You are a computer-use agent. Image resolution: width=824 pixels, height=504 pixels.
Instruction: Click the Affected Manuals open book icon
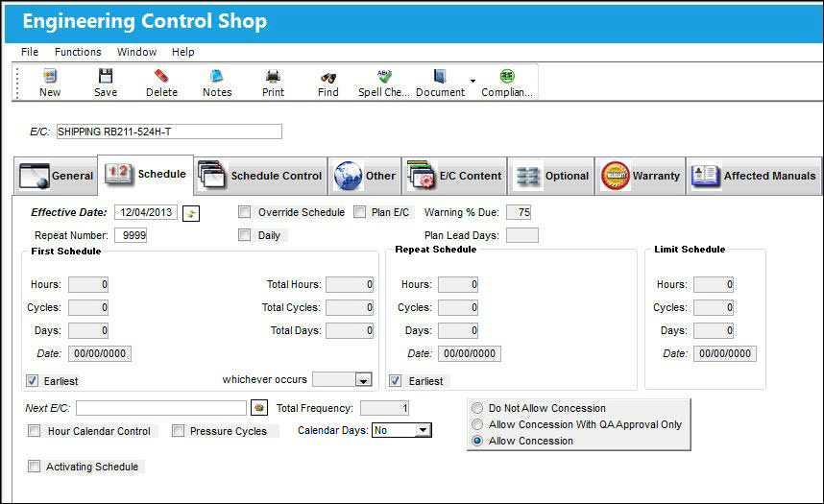[705, 175]
